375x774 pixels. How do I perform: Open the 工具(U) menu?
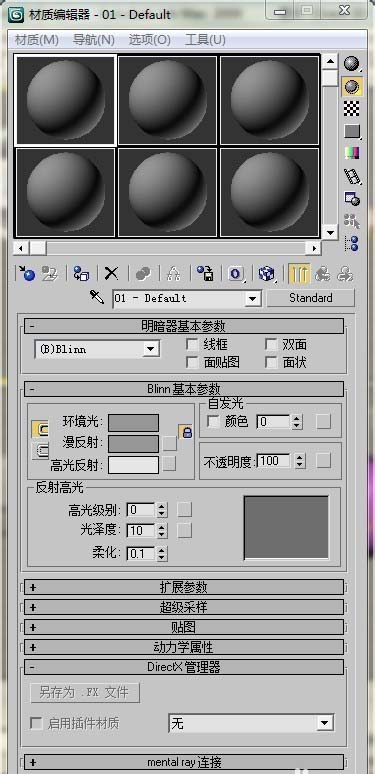click(205, 40)
